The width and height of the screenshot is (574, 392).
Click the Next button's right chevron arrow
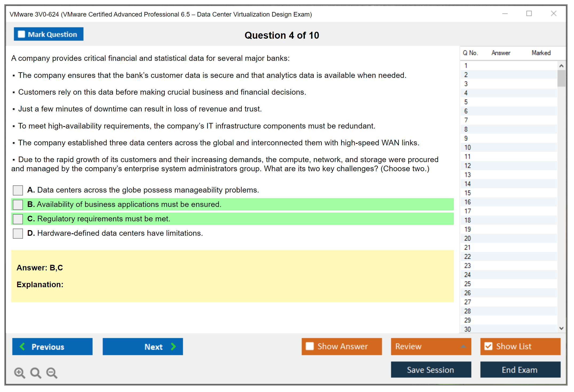click(x=174, y=346)
